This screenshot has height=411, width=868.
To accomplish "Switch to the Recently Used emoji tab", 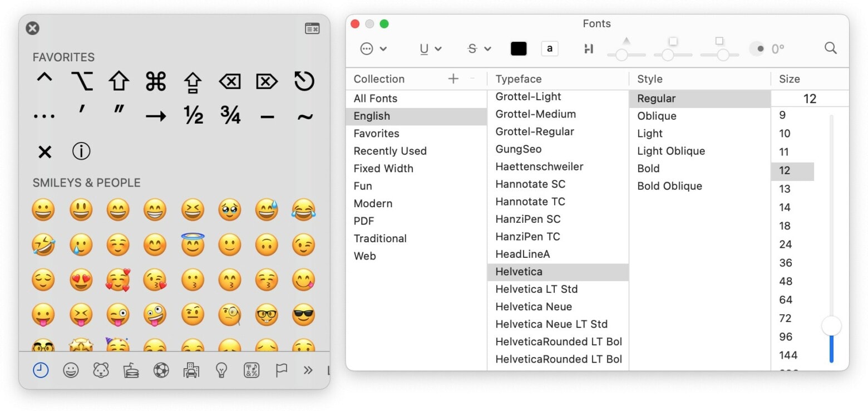I will tap(40, 370).
